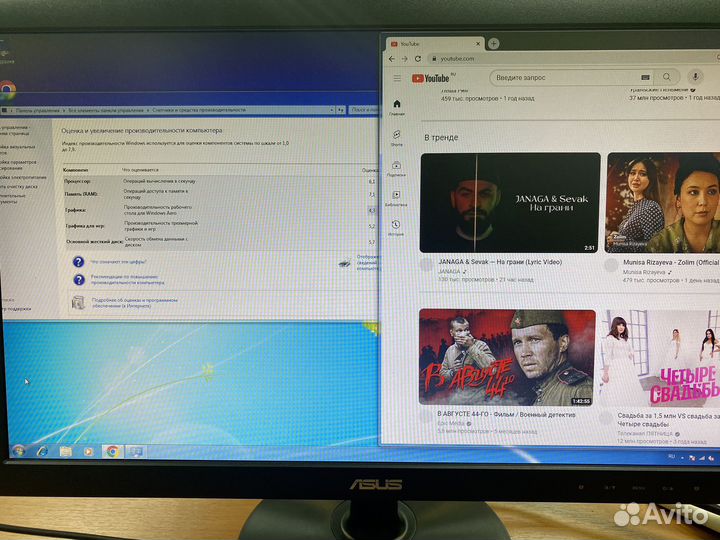Viewport: 720px width, 540px height.
Task: Go forward in the Chrome browser
Action: [405, 59]
